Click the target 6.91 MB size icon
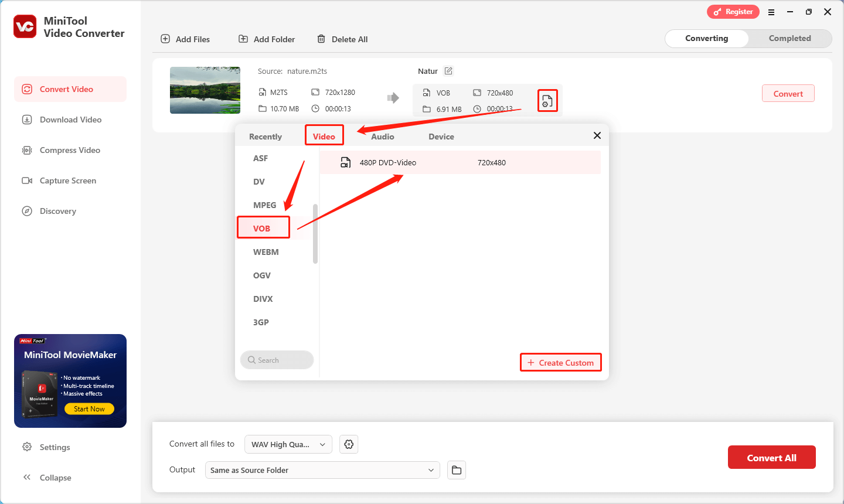The image size is (844, 504). (x=427, y=109)
